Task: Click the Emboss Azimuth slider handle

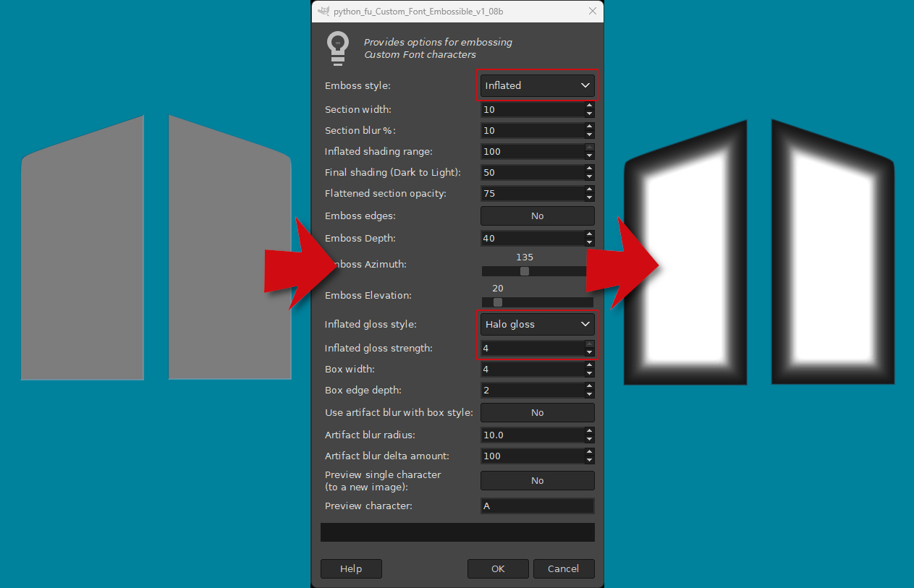Action: (x=525, y=271)
